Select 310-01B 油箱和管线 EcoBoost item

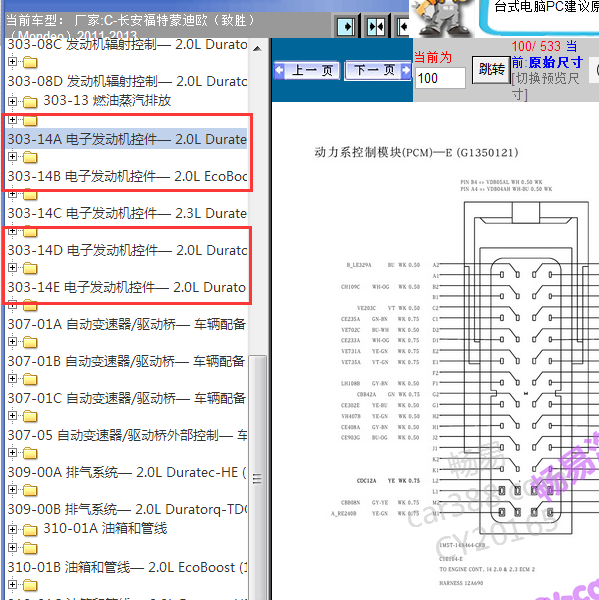click(x=127, y=567)
